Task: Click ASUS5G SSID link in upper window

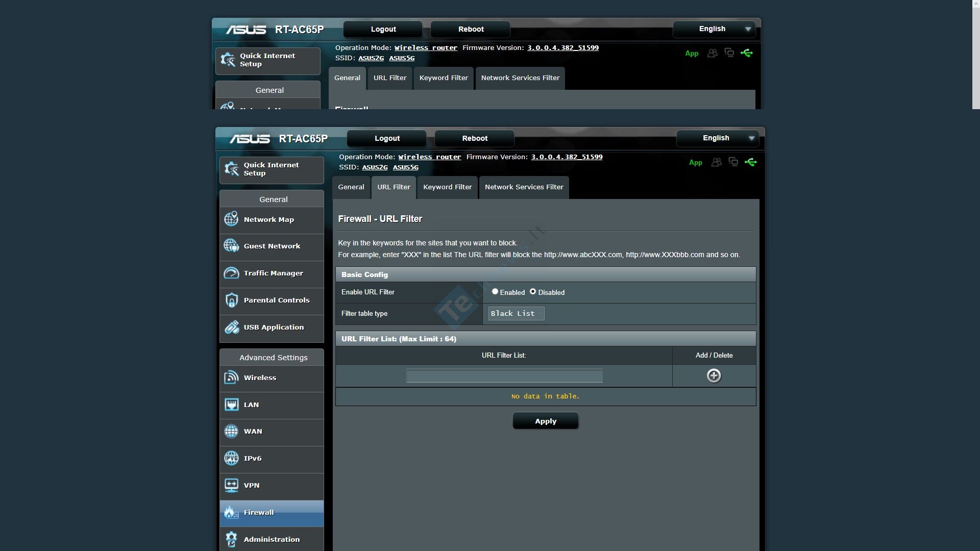Action: coord(402,58)
